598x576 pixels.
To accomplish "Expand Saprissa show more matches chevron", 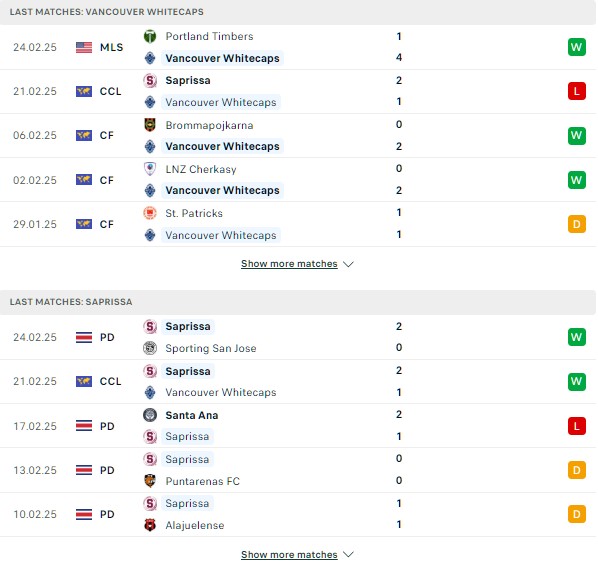I will coord(348,554).
